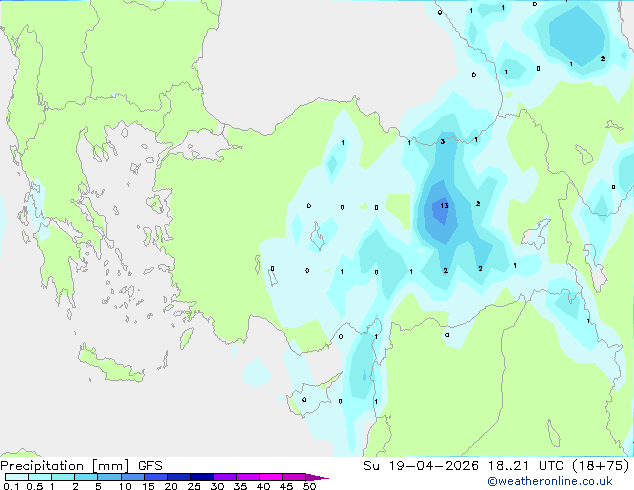Click the 30–35 mm purple legend box
This screenshot has width=634, height=490.
(x=224, y=477)
